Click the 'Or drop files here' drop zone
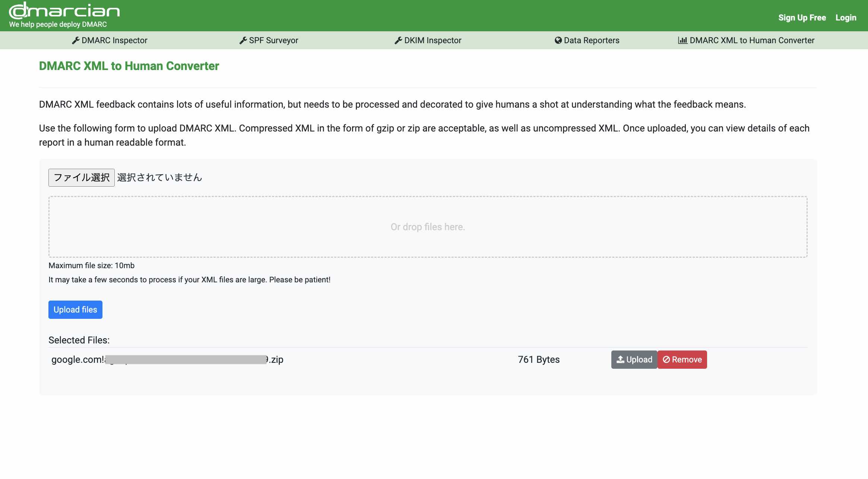The height and width of the screenshot is (479, 868). pos(428,227)
